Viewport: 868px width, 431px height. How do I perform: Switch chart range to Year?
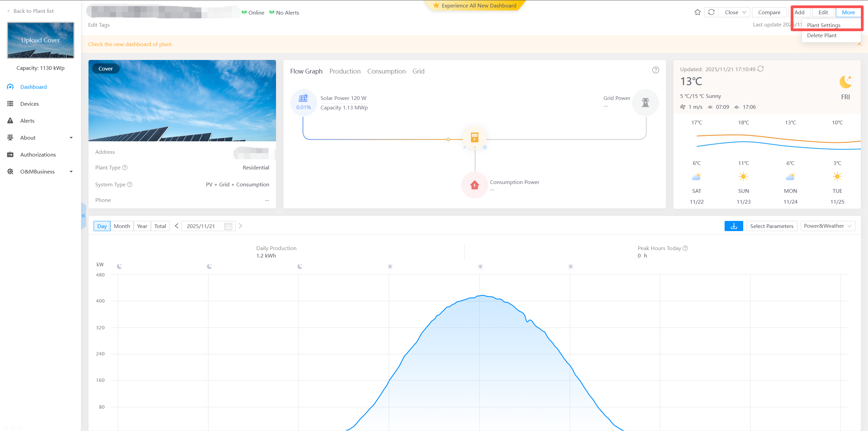[x=142, y=226]
